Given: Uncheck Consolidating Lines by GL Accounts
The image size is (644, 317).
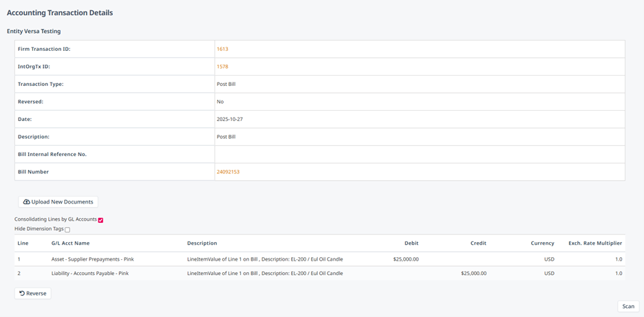Looking at the screenshot, I should tap(100, 220).
